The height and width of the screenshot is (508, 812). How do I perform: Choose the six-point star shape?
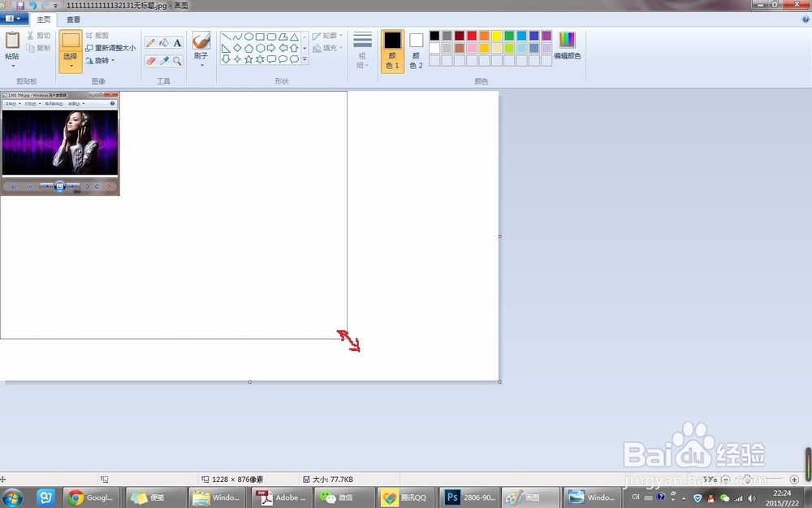tap(261, 59)
